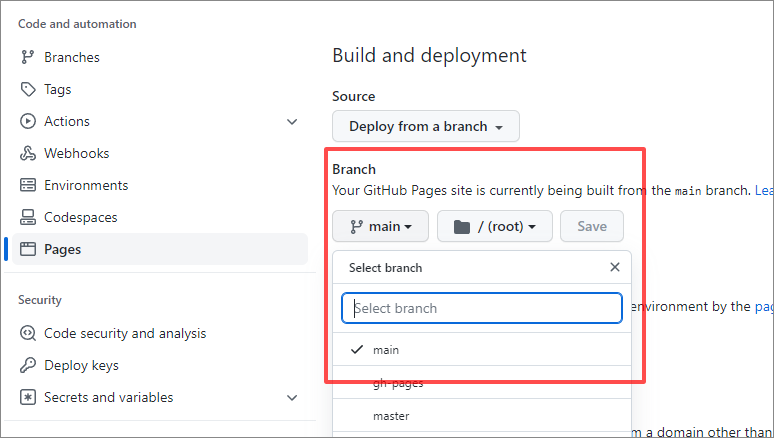
Task: Click the folder icon in root button
Action: pyautogui.click(x=462, y=227)
